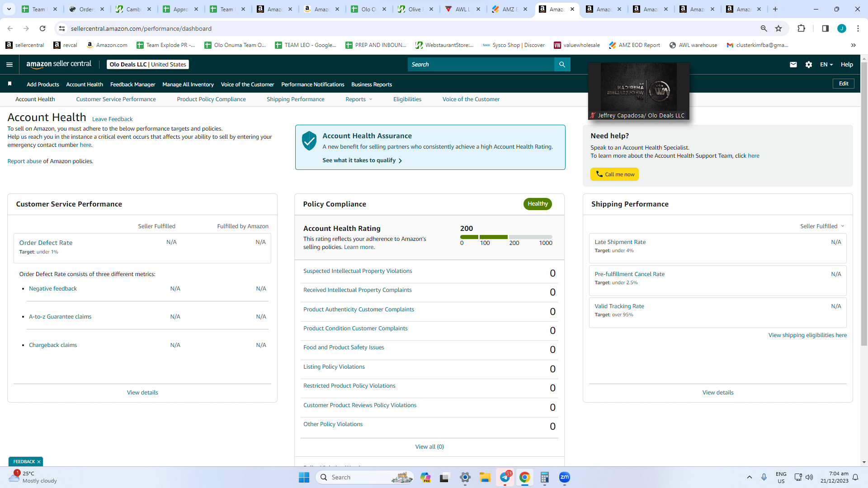Image resolution: width=868 pixels, height=488 pixels.
Task: Open Windows Start menu
Action: 304,477
